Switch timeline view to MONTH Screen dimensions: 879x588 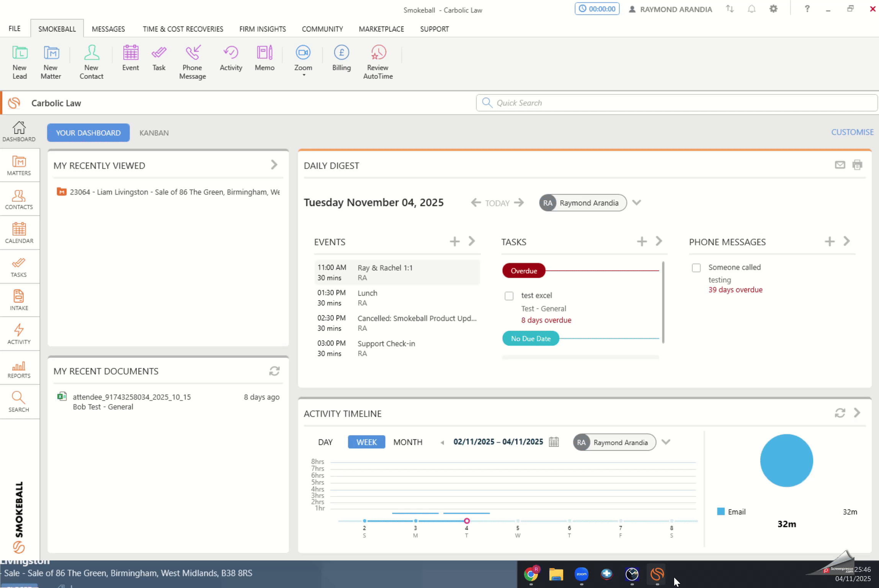tap(408, 442)
